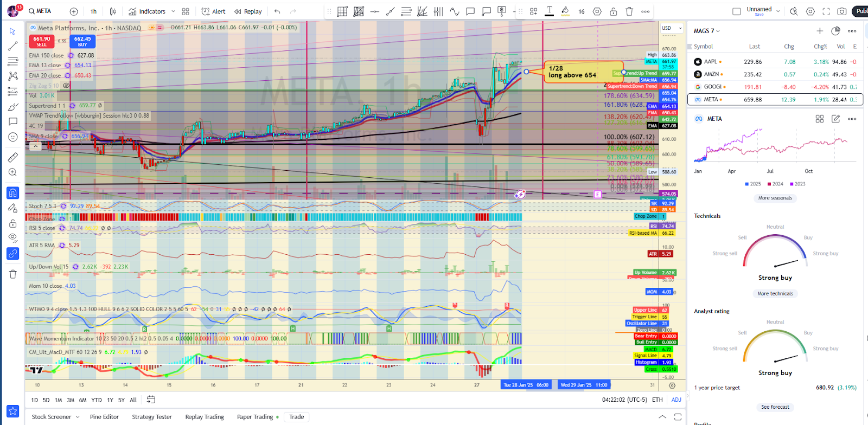Open the Go to date calendar icon
This screenshot has width=868, height=425.
[151, 400]
